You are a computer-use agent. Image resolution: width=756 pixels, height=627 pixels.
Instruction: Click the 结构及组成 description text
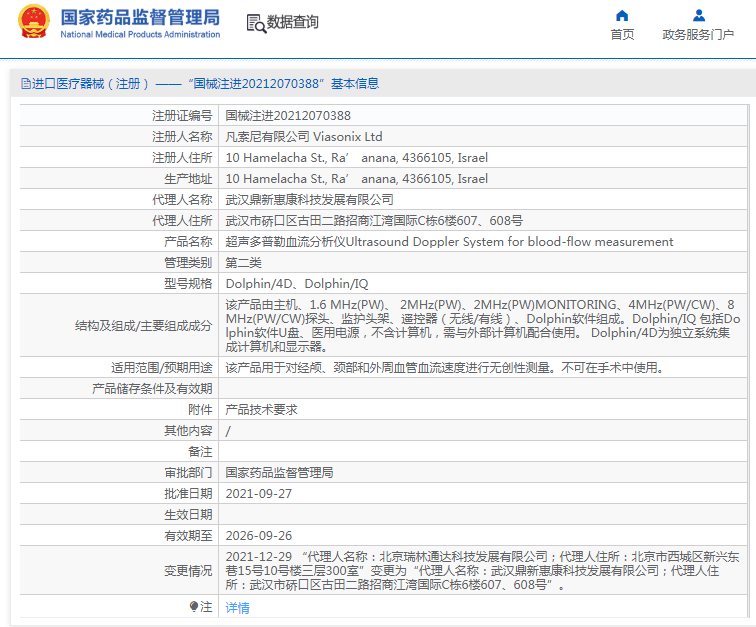(x=482, y=326)
